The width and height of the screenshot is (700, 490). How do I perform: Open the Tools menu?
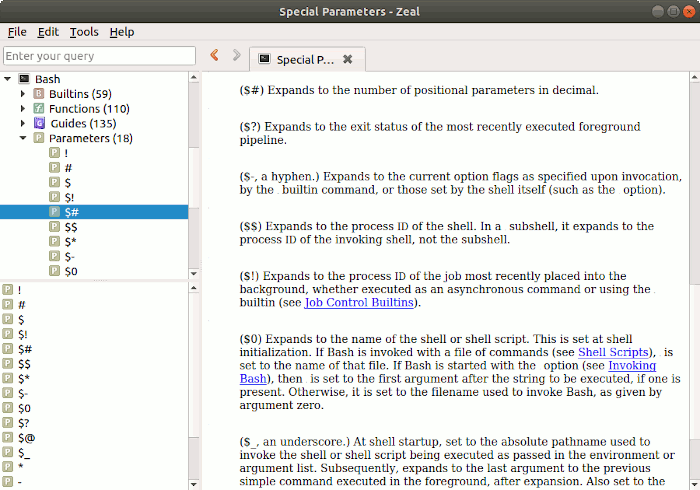click(x=84, y=32)
